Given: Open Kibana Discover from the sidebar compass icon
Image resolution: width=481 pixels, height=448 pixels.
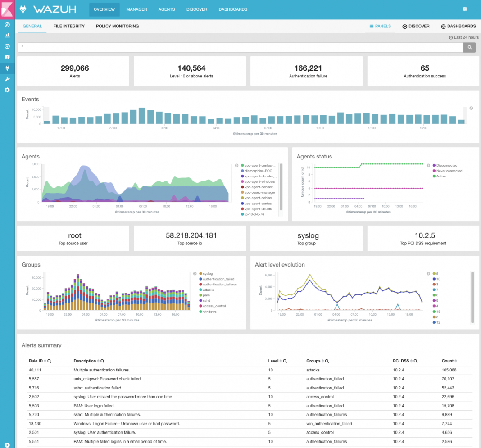Looking at the screenshot, I should point(7,25).
